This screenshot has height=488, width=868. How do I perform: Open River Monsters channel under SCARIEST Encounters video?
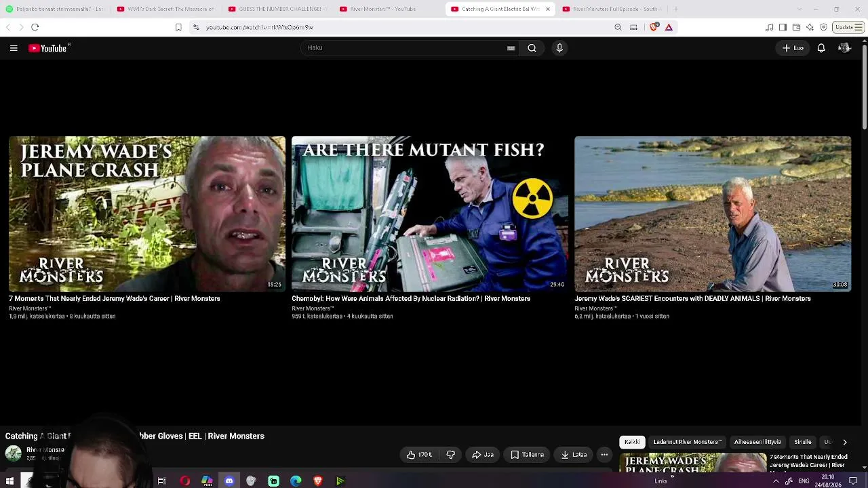point(595,308)
